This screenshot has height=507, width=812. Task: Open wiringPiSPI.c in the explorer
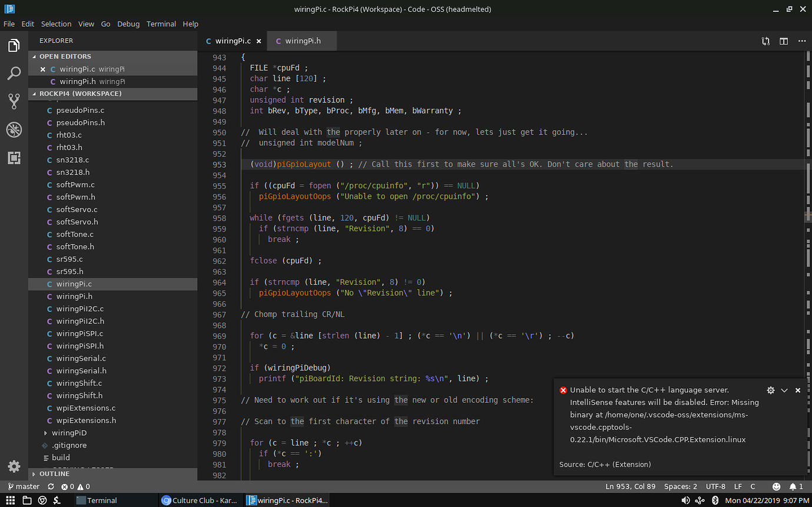pyautogui.click(x=113, y=333)
